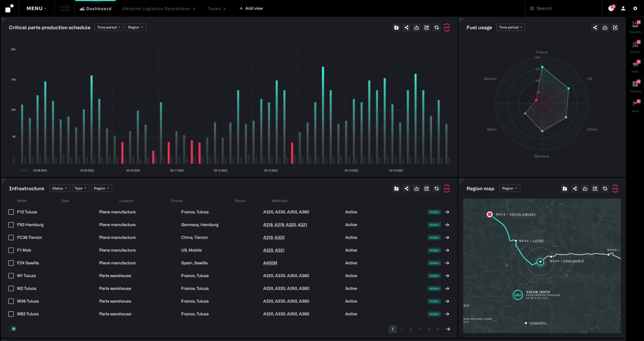644x341 pixels.
Task: Open Reports in the right sidebar
Action: coord(635,46)
